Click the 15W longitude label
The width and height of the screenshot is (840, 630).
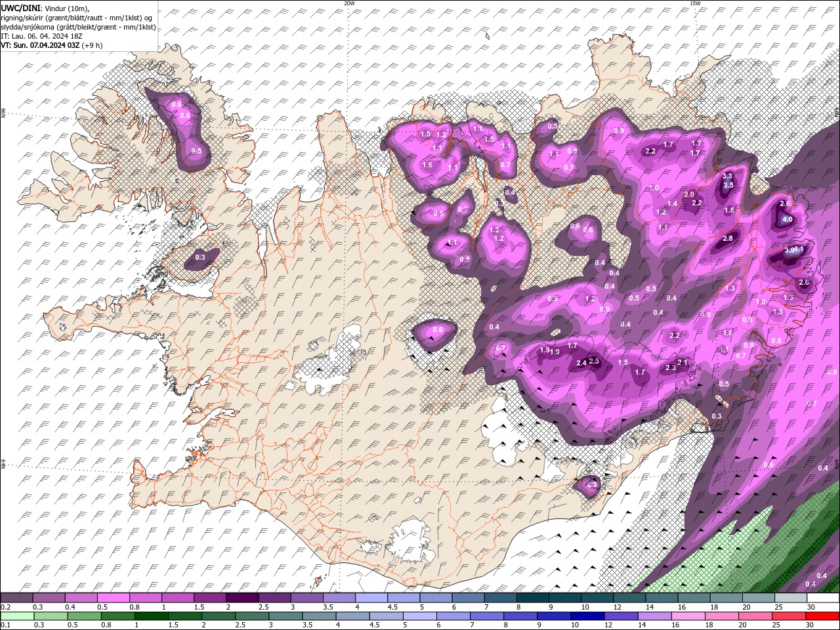[x=695, y=3]
